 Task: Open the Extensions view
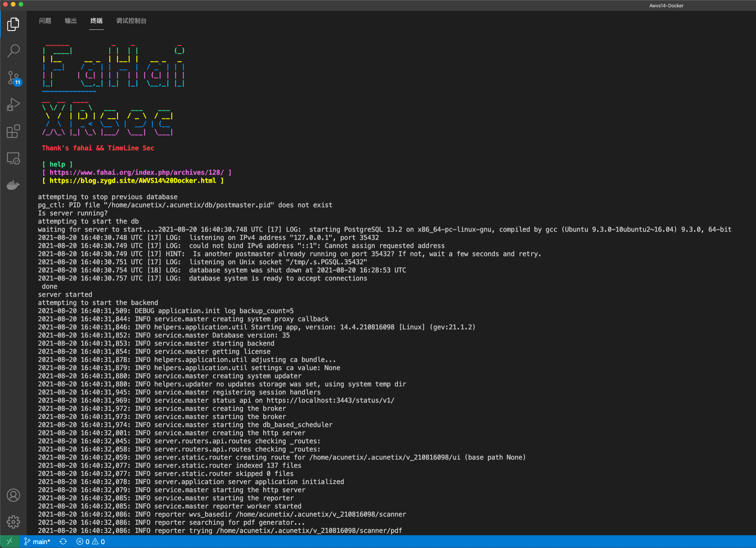tap(13, 131)
